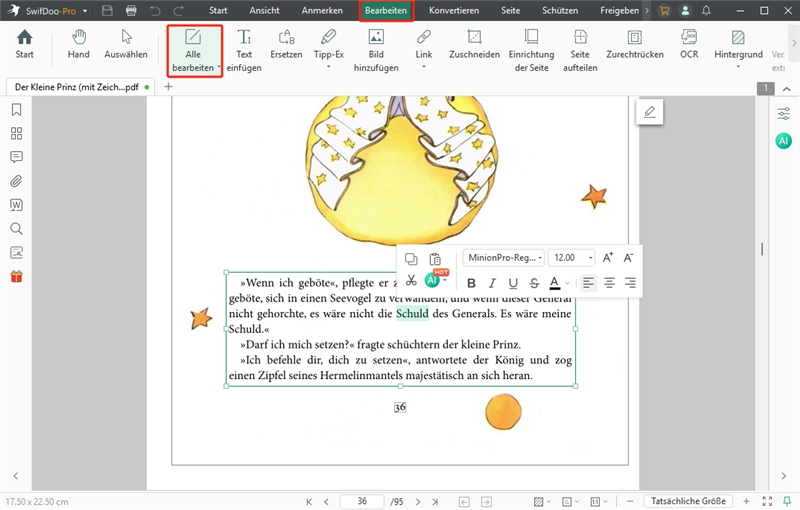Open the search magnifier in sidebar
The width and height of the screenshot is (800, 510).
pos(16,228)
